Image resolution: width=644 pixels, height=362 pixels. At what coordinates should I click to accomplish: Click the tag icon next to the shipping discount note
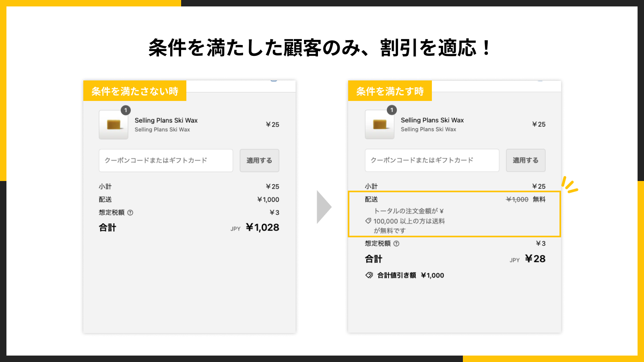(x=367, y=220)
